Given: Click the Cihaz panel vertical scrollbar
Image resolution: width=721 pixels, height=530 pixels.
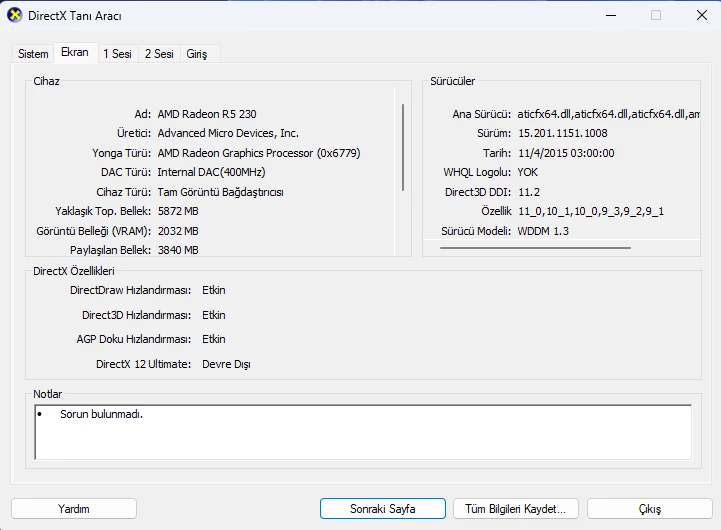Looking at the screenshot, I should pos(403,147).
